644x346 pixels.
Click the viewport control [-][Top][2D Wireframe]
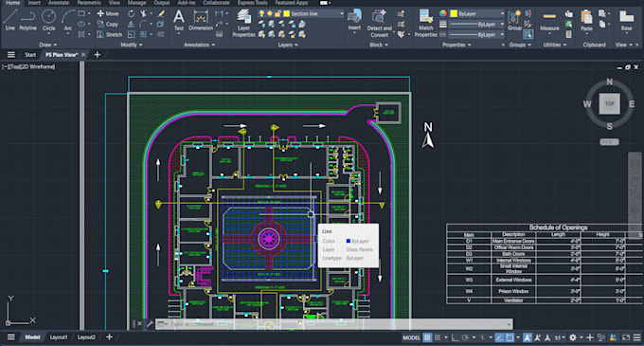(28, 66)
